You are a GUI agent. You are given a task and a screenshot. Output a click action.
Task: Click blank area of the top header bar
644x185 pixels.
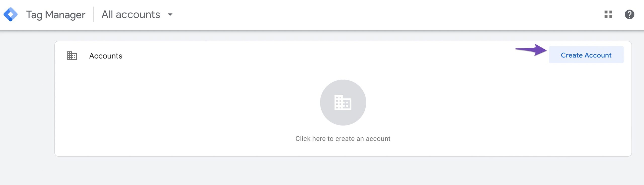[377, 15]
